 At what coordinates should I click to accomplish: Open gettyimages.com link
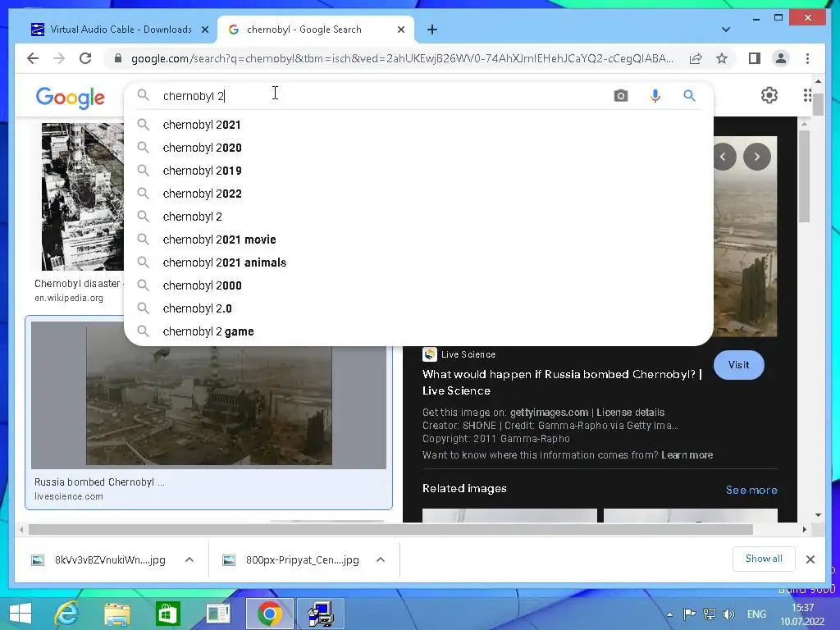pyautogui.click(x=549, y=412)
